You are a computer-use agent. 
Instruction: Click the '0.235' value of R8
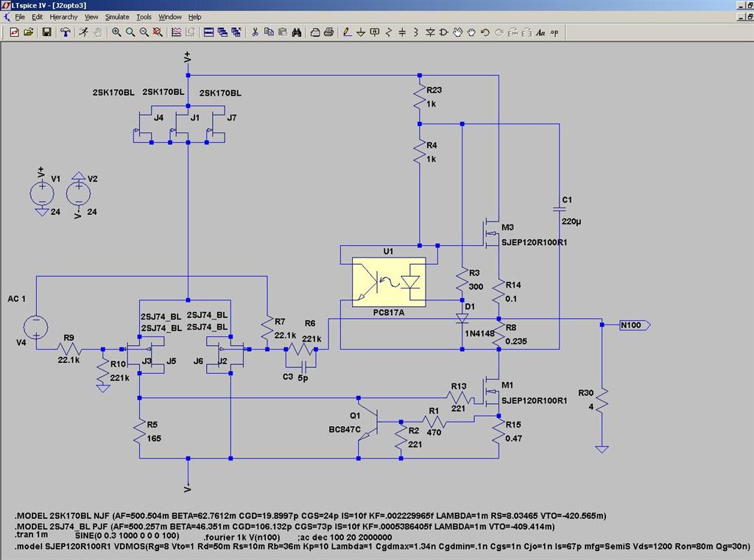pyautogui.click(x=516, y=341)
